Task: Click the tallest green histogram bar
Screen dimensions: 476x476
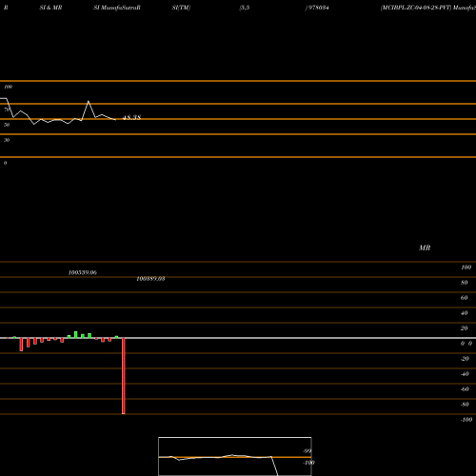Action: [76, 335]
